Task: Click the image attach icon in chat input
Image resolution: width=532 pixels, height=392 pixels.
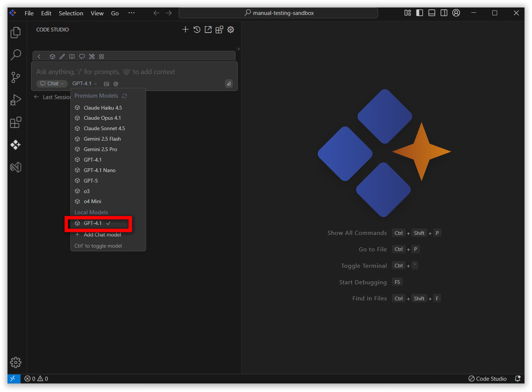Action: [x=106, y=84]
